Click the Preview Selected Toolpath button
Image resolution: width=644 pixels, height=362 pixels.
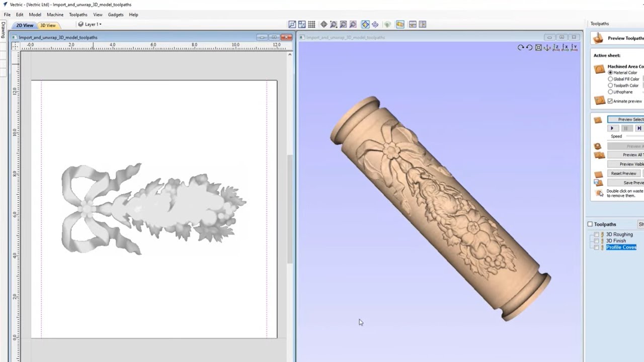coord(626,120)
